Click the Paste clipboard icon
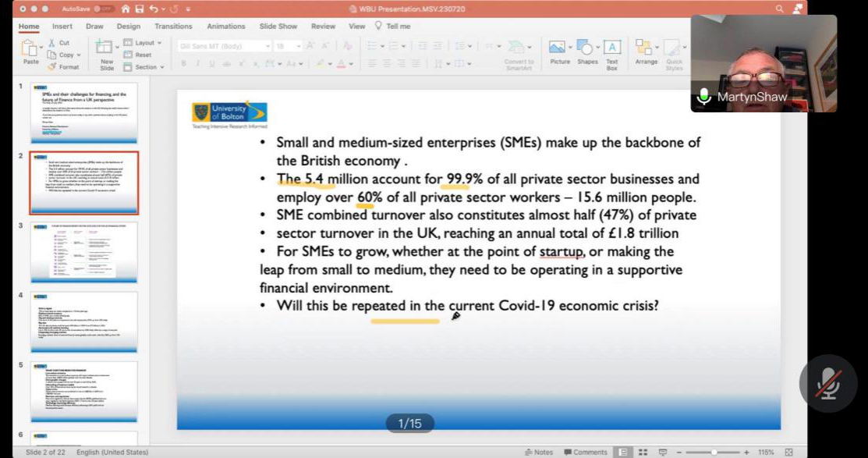 coord(30,48)
